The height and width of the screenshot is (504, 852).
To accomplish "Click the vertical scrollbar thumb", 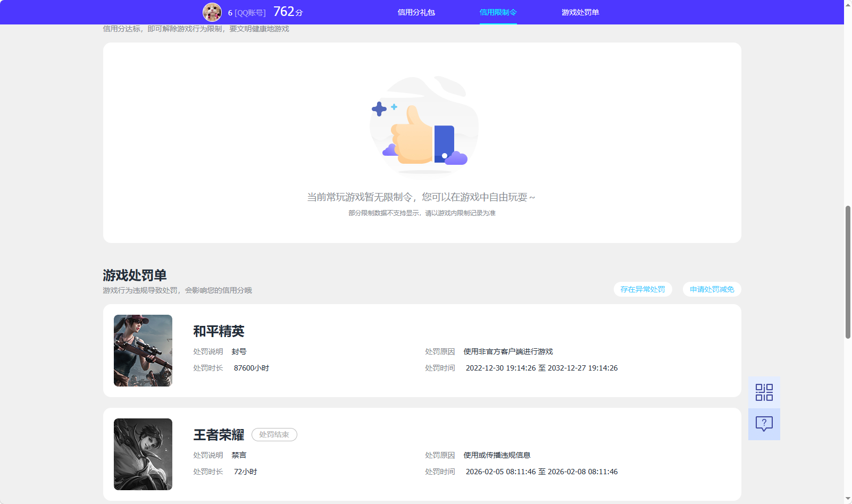I will 848,272.
